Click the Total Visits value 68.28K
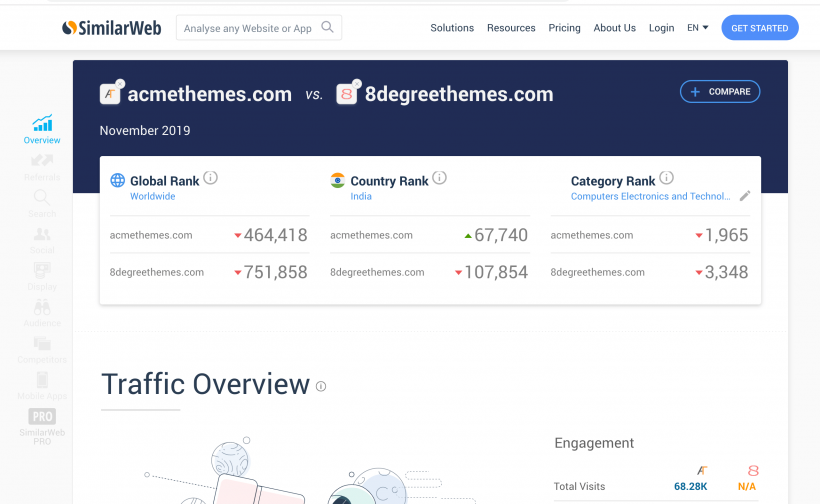The width and height of the screenshot is (820, 504). tap(690, 486)
